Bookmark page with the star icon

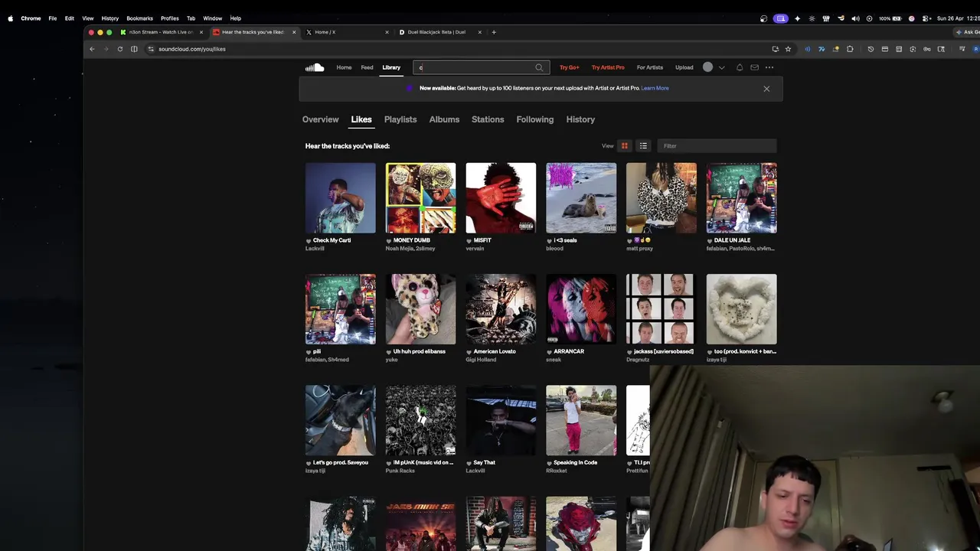(788, 49)
